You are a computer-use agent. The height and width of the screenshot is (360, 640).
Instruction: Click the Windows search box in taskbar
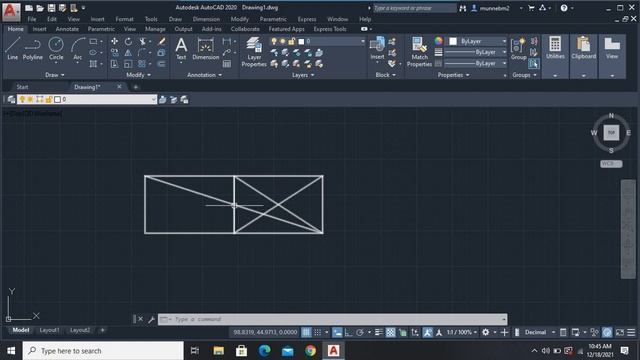[103, 351]
